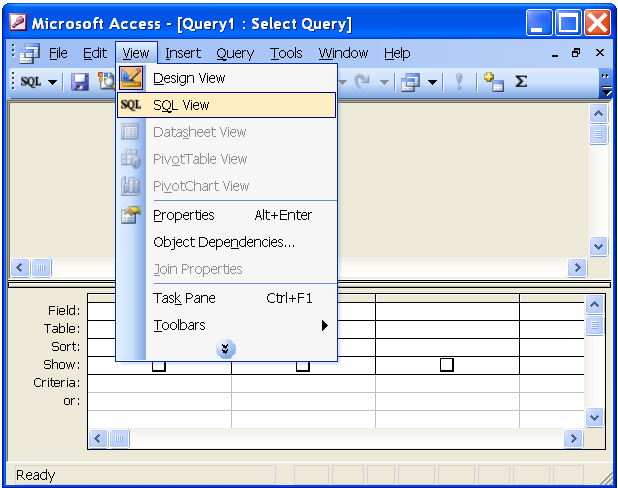Open the Query menu

(235, 53)
